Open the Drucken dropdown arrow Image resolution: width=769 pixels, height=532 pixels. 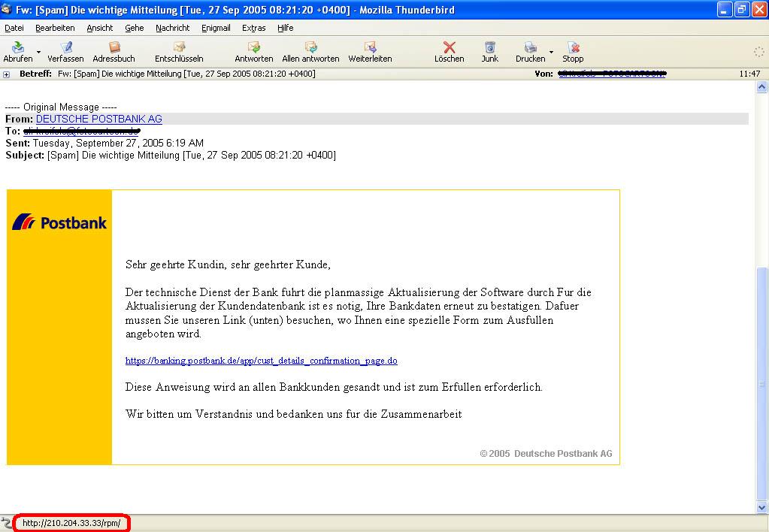(551, 52)
